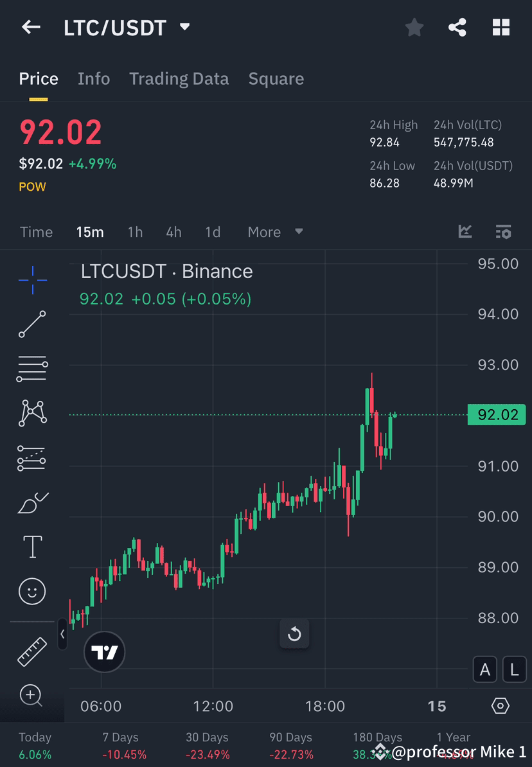Image resolution: width=532 pixels, height=767 pixels.
Task: Expand the More timeframes dropdown
Action: click(275, 232)
